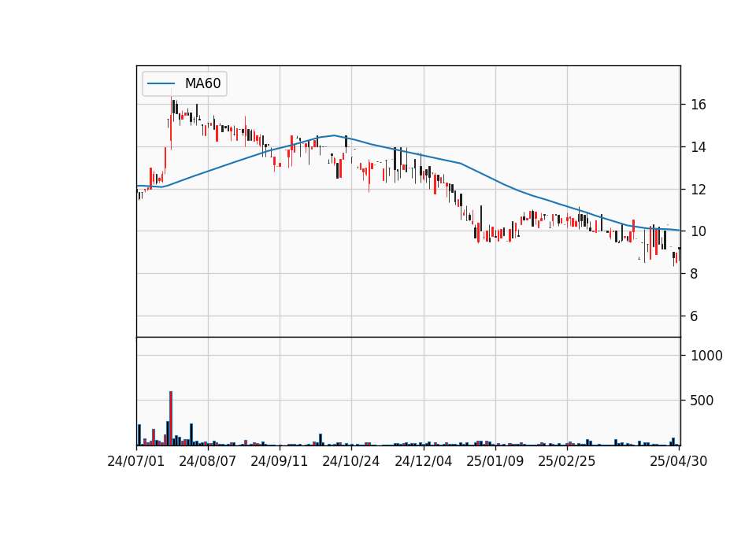Click the MA60 line peak near 14.5
Screen dimensions: 756x543
coord(334,135)
